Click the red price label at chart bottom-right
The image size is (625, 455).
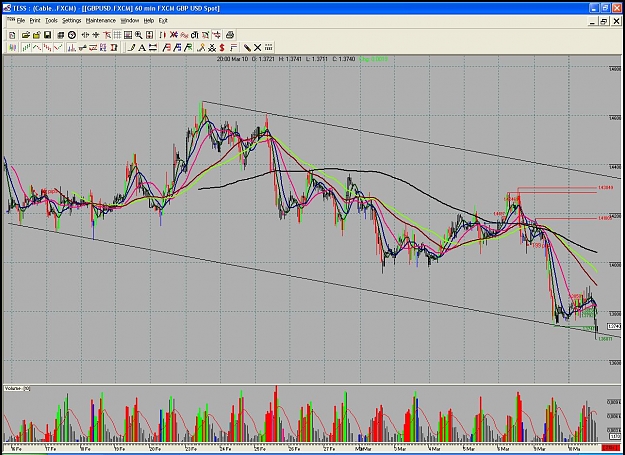[611, 448]
